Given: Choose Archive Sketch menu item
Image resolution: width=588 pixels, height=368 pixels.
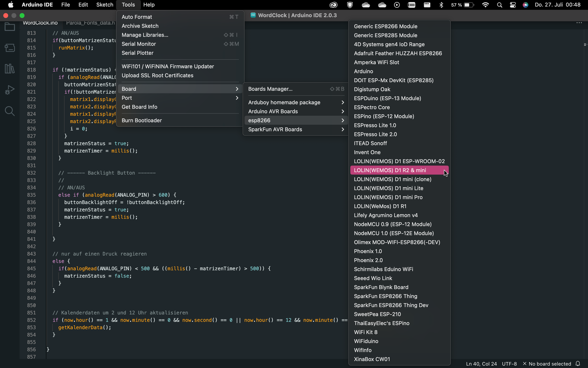Looking at the screenshot, I should [180, 26].
